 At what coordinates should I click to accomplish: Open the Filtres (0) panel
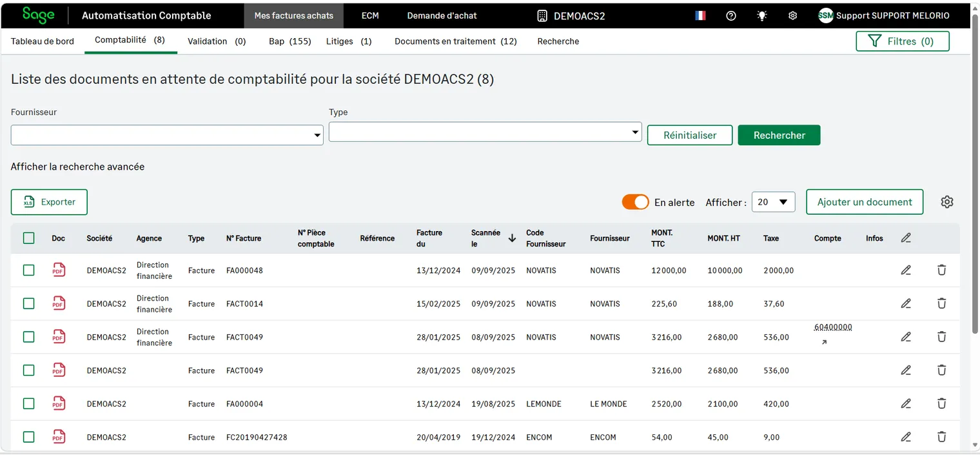[x=903, y=41]
